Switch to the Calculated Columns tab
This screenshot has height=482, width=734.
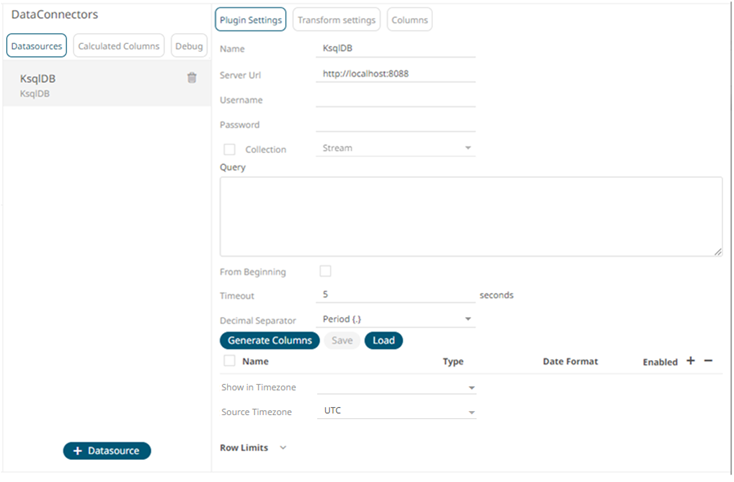point(119,46)
